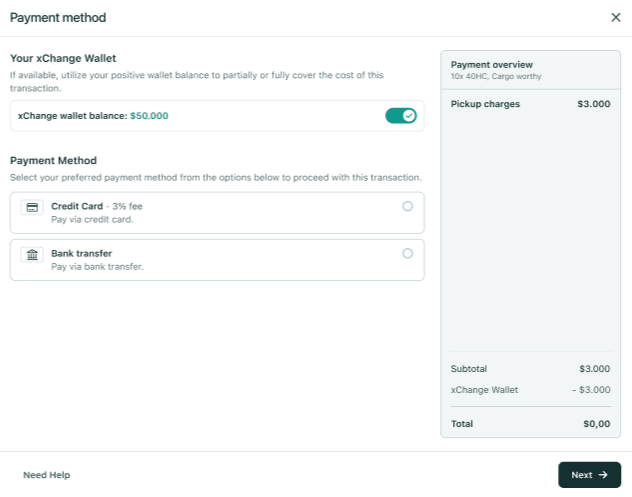Viewport: 632px width, 497px height.
Task: Click the Pickup charges line item
Action: coord(485,104)
